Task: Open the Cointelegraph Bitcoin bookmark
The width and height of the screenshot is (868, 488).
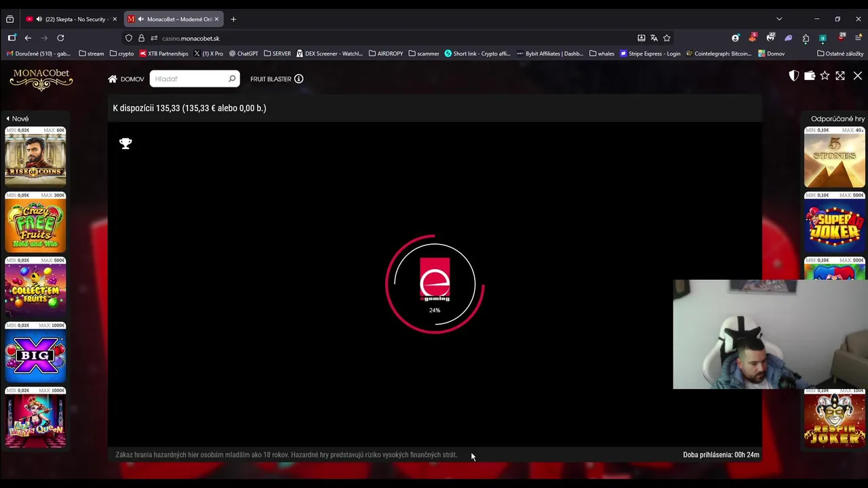Action: [x=718, y=54]
